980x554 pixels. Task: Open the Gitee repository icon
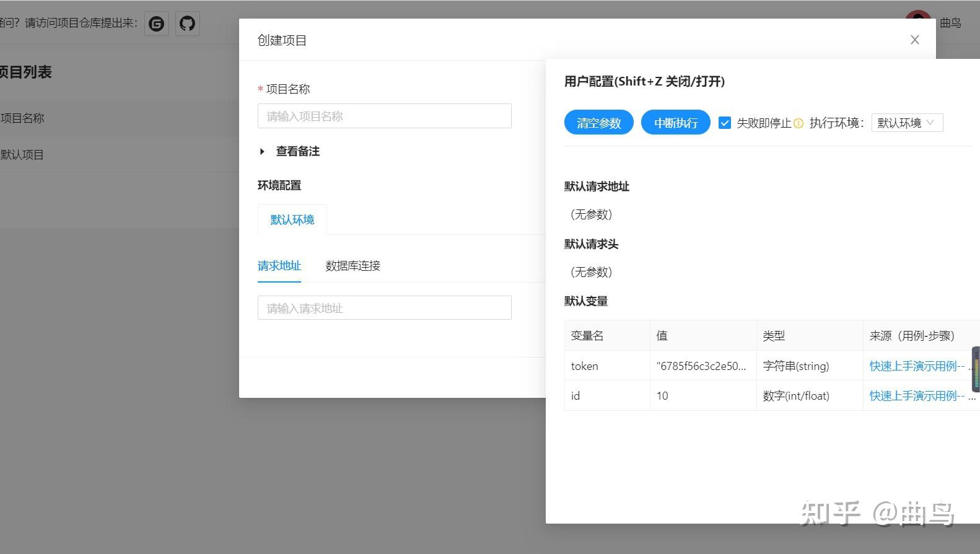coord(157,24)
